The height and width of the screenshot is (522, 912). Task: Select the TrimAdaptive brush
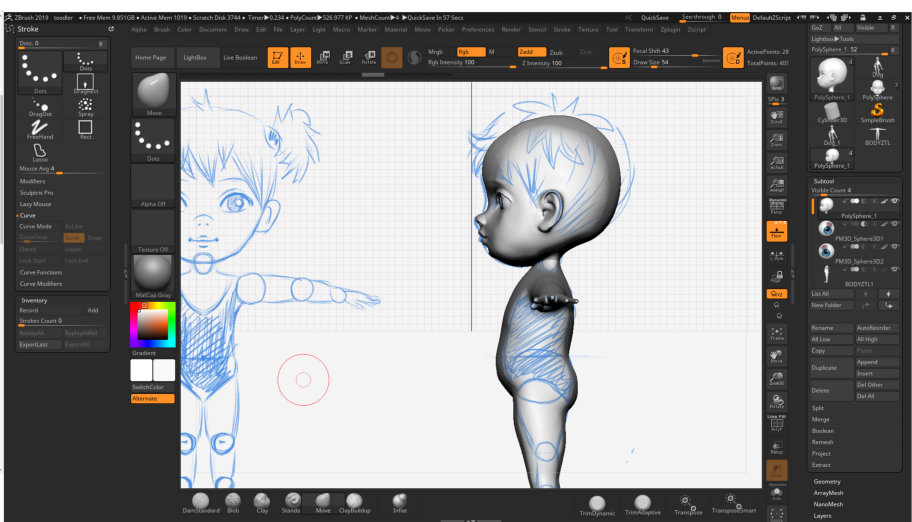pyautogui.click(x=643, y=505)
